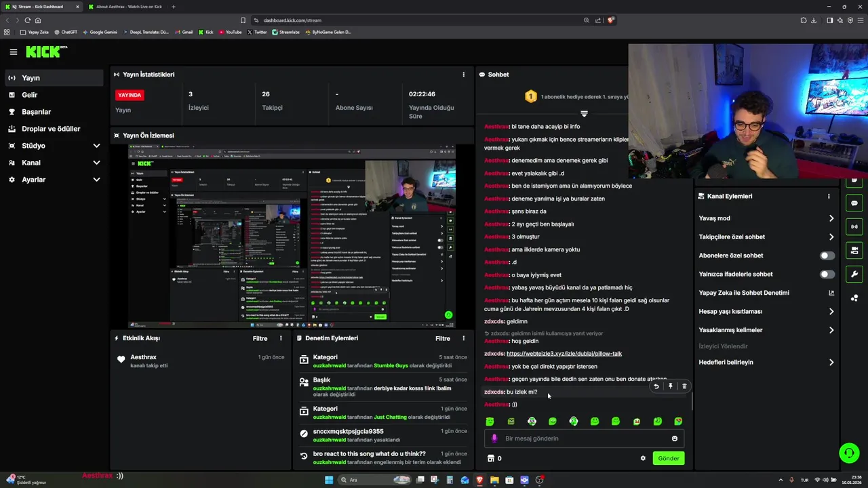Click the address bar URL

[x=292, y=20]
